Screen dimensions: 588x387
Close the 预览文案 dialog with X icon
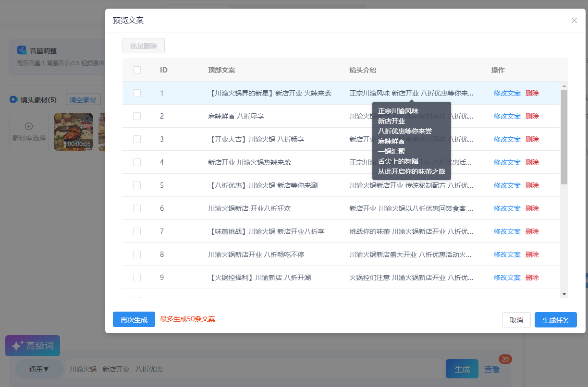coord(574,20)
